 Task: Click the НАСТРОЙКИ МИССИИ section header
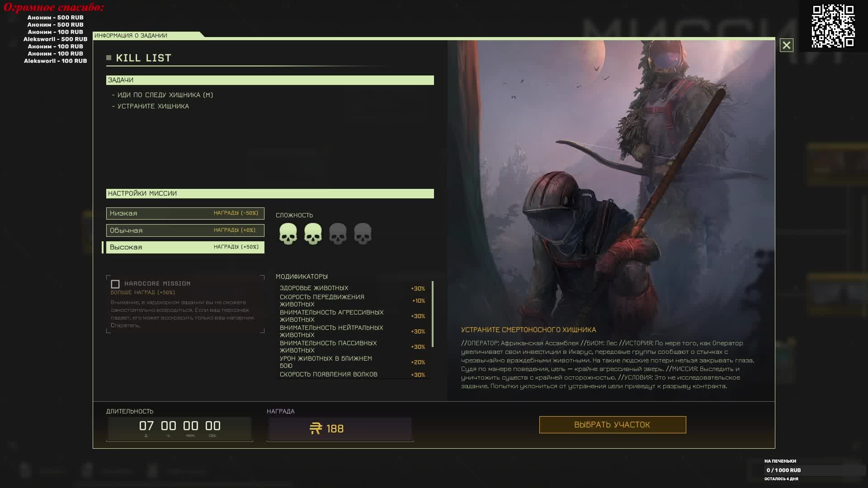click(269, 193)
